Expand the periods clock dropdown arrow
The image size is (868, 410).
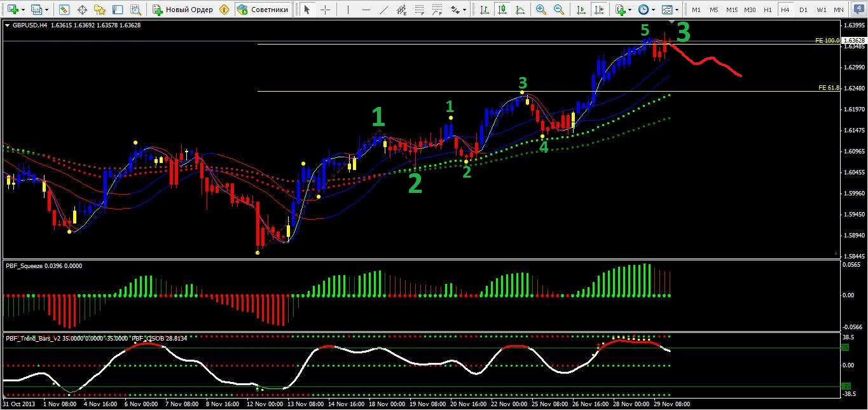(654, 10)
